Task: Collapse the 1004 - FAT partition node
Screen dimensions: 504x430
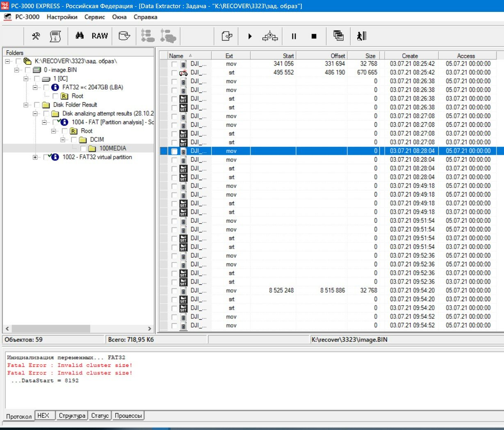Action: tap(44, 122)
